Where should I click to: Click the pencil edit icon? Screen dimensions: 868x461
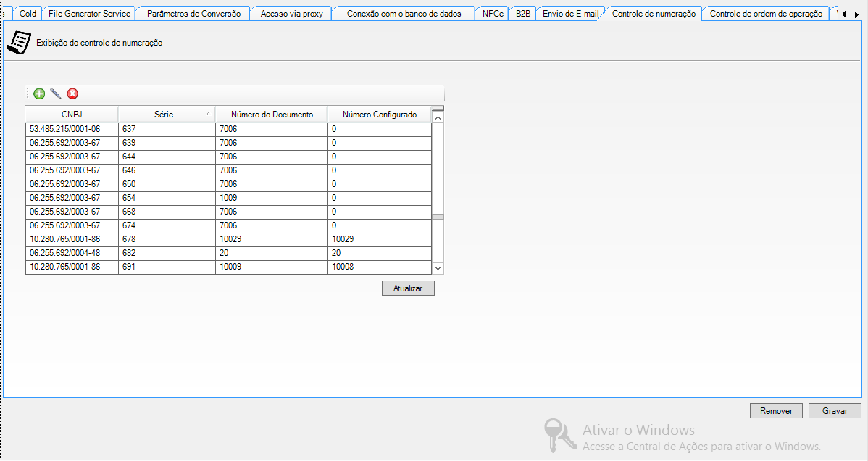[56, 94]
